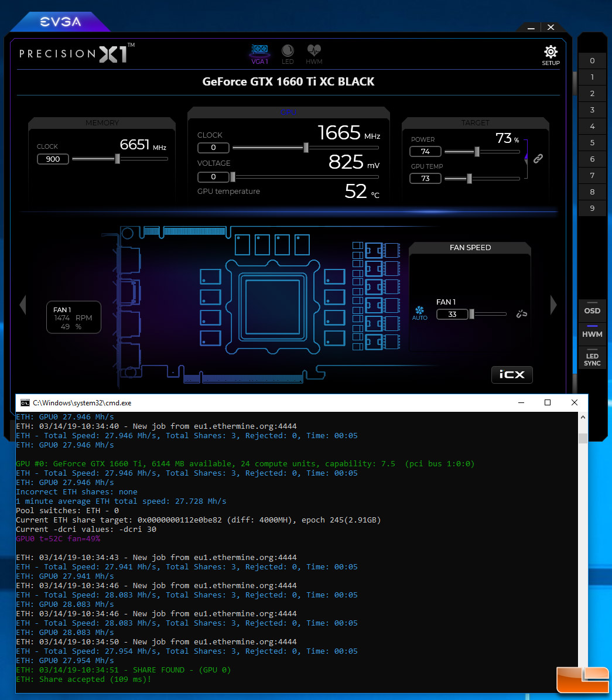
Task: Open the HWM heart monitor tab
Action: [x=314, y=54]
